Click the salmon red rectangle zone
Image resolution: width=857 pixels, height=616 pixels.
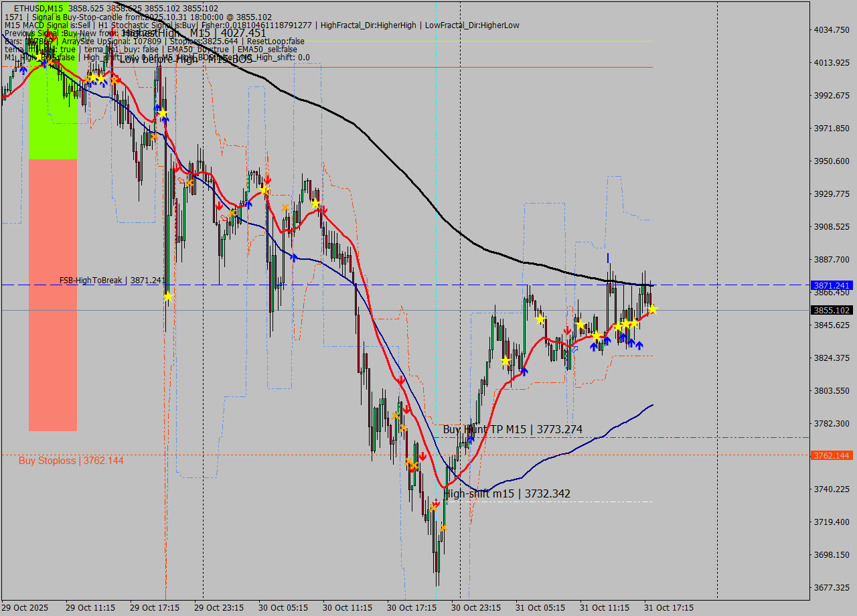(53, 295)
